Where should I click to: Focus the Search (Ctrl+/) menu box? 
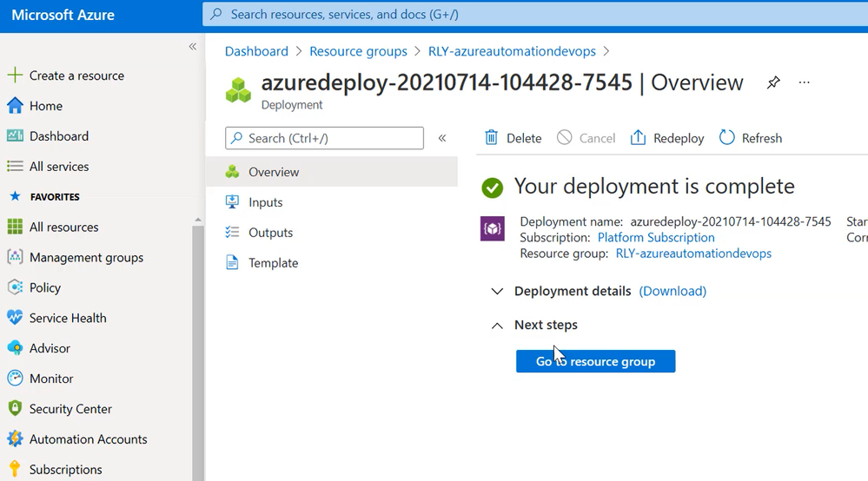[324, 138]
